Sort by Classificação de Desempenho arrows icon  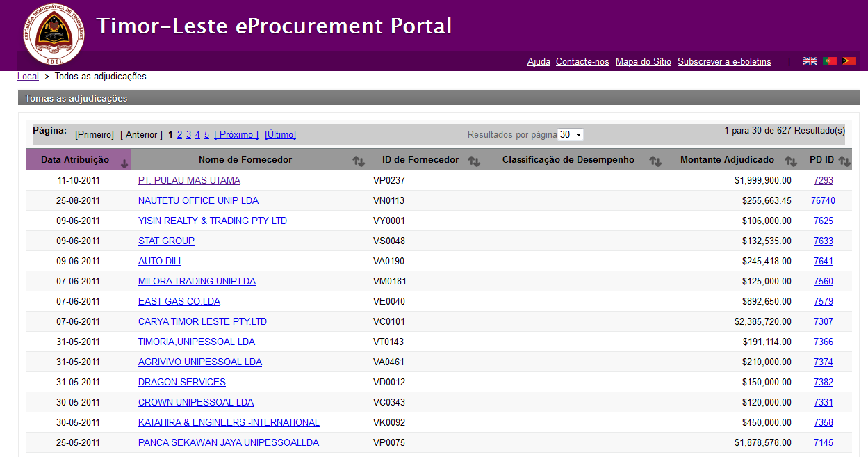click(x=655, y=161)
